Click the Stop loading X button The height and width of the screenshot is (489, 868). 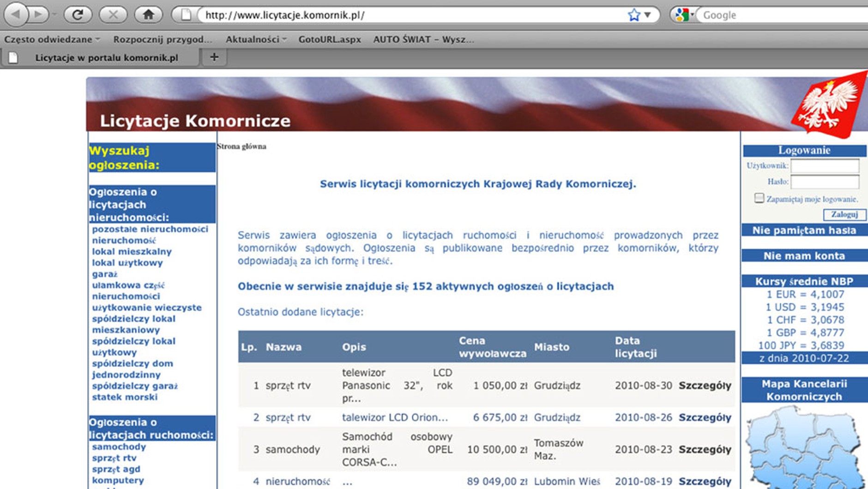pos(113,15)
